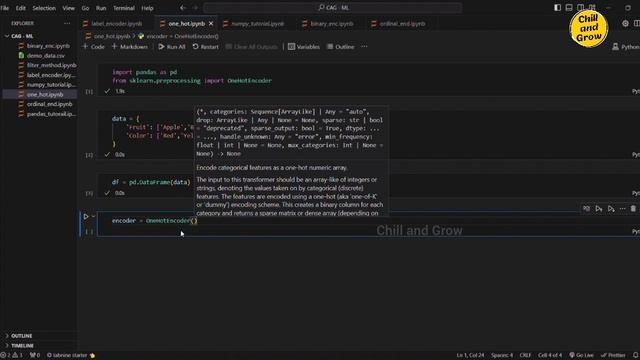Click Run All in notebook toolbar
640x360 pixels.
pos(171,47)
